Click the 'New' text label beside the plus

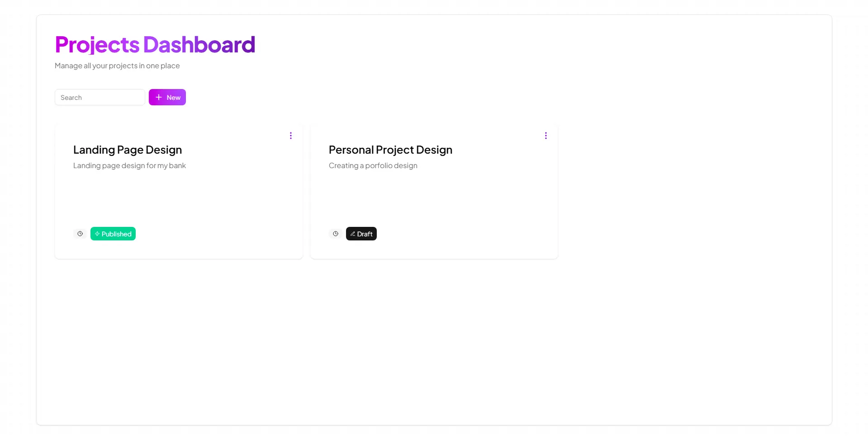pos(174,97)
